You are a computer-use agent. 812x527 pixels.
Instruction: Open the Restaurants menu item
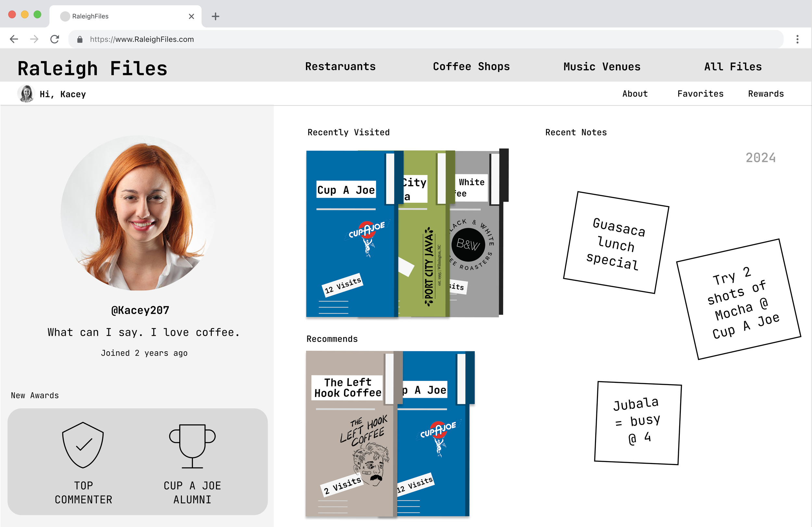340,67
